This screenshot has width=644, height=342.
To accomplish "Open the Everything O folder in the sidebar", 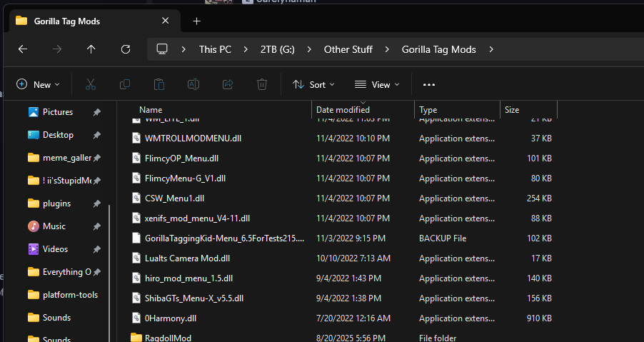I will pyautogui.click(x=59, y=272).
